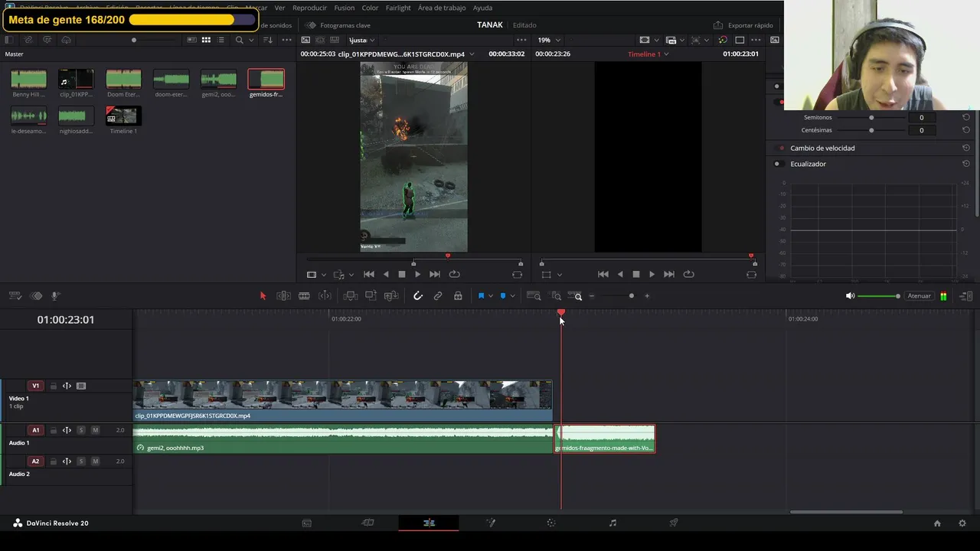Toggle Position Lock padlock icon
This screenshot has height=551, width=980.
[458, 296]
